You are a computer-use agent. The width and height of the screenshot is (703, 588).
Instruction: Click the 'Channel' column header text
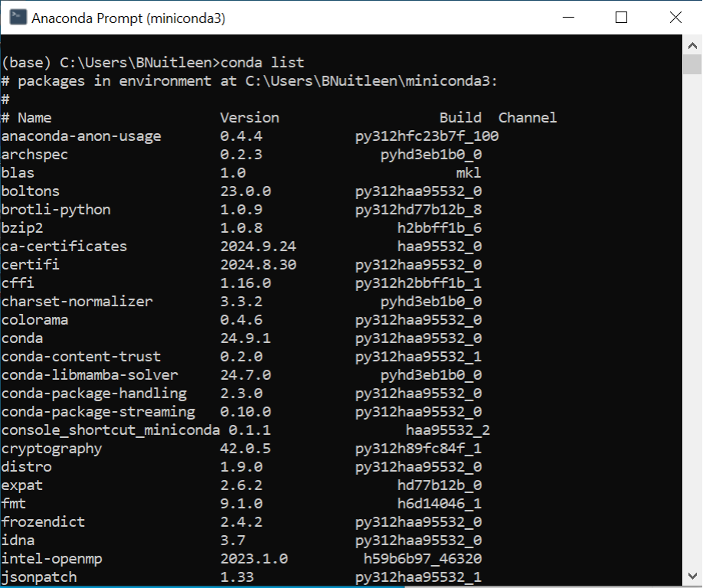(x=528, y=118)
